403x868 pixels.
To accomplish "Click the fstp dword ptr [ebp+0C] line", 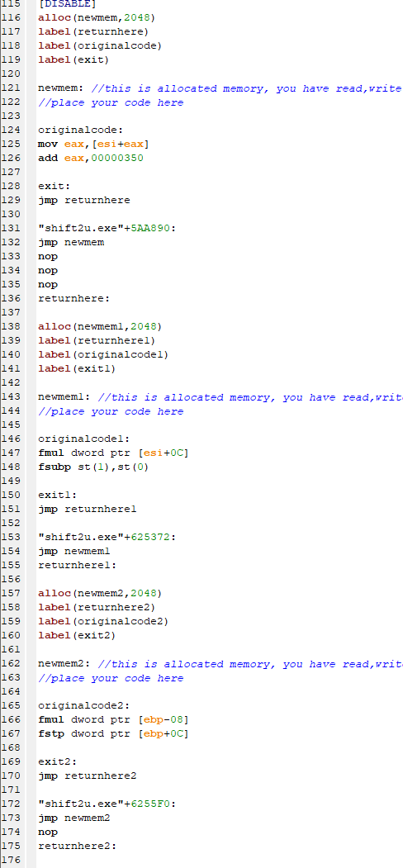I will [x=113, y=734].
